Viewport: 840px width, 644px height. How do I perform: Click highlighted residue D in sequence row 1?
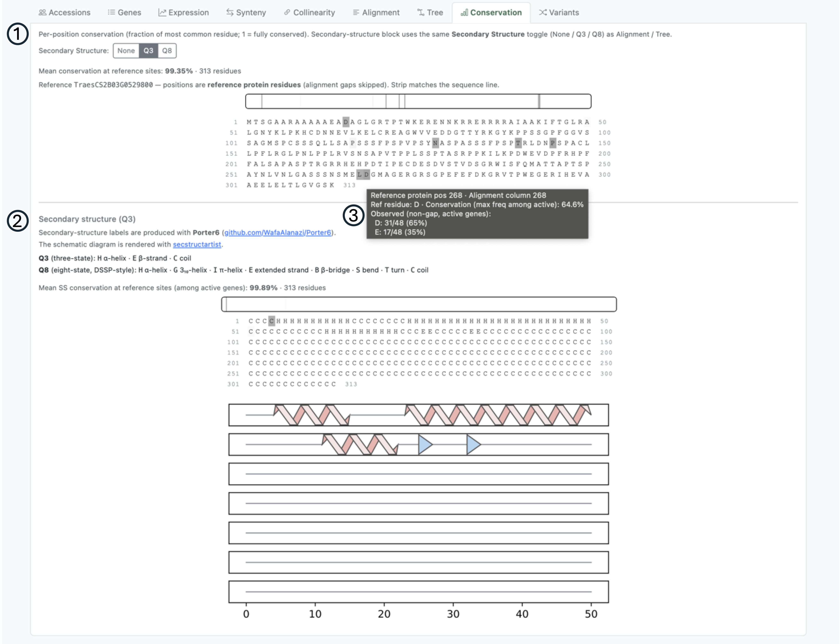tap(346, 122)
